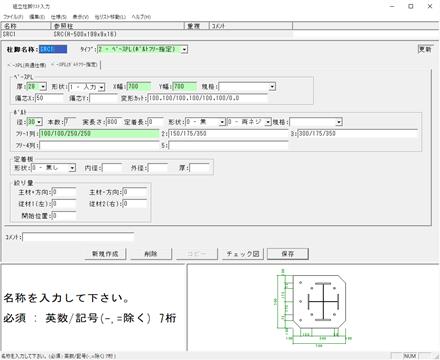The width and height of the screenshot is (440, 360).
Task: Expand the ベースPL 規格 dropdown
Action: click(272, 87)
